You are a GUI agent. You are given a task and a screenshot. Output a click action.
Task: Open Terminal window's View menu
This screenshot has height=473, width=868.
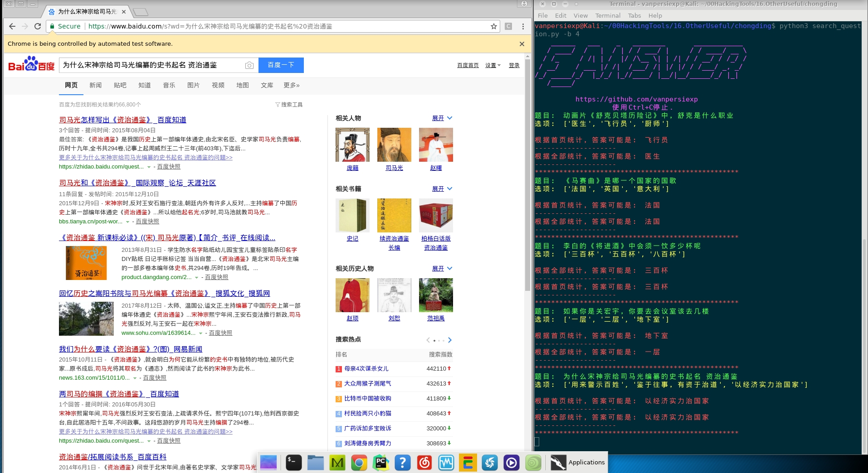[580, 15]
